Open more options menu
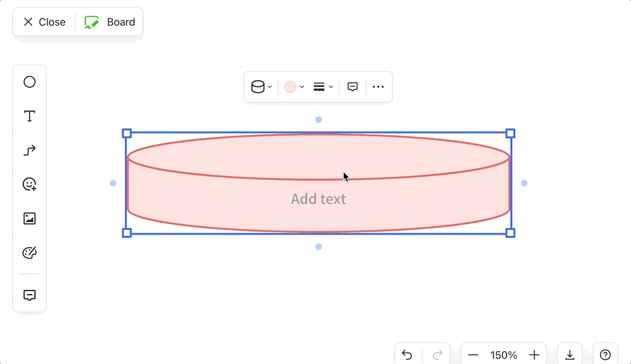Screen dimensions: 631x364 (378, 87)
